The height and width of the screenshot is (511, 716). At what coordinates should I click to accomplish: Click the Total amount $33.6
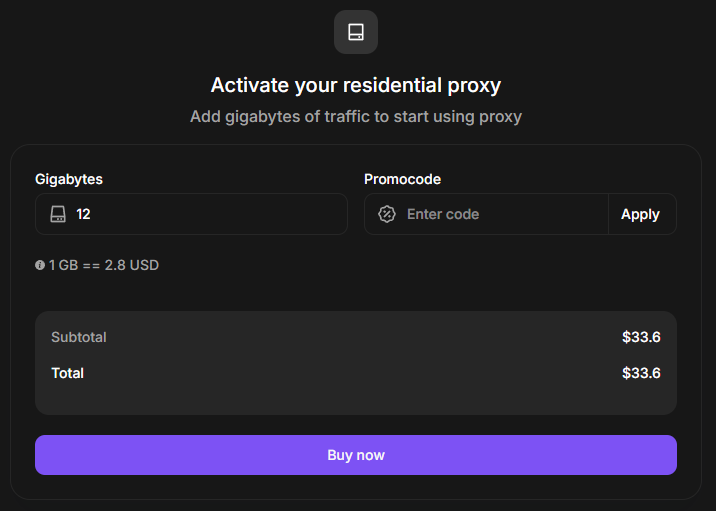(x=641, y=373)
